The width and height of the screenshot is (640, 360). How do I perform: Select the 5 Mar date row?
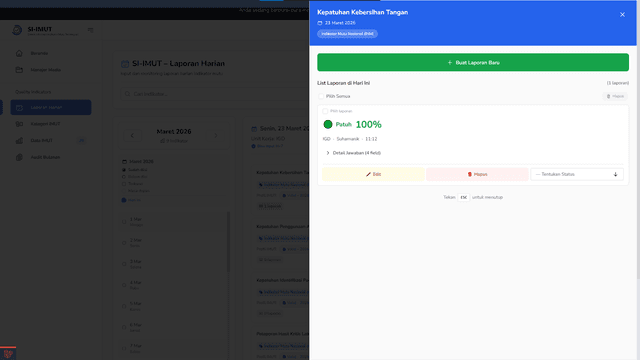(173, 307)
